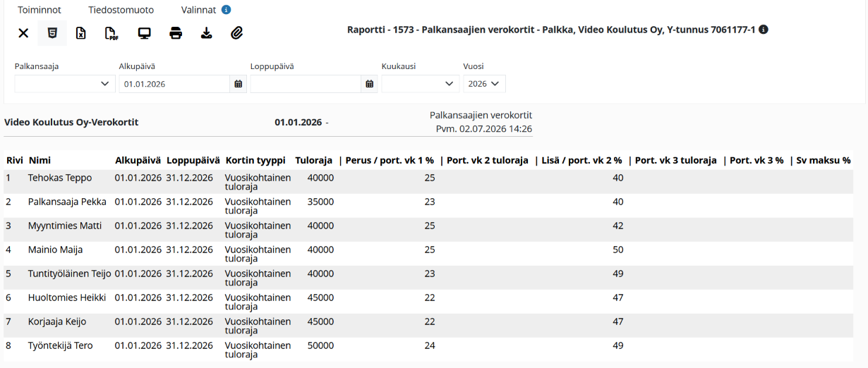Select the name Korjaaja Keijo

click(x=57, y=321)
